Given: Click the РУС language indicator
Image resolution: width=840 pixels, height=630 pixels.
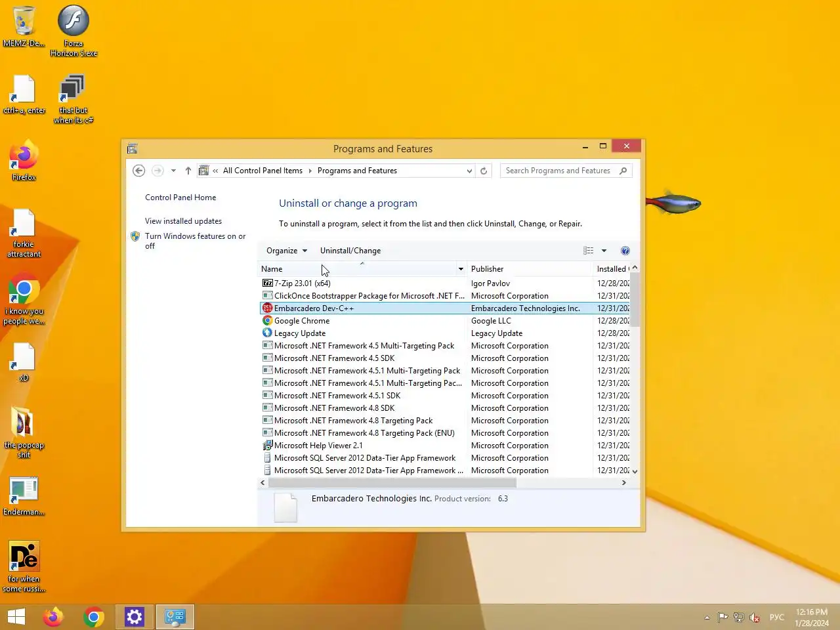Looking at the screenshot, I should (777, 618).
